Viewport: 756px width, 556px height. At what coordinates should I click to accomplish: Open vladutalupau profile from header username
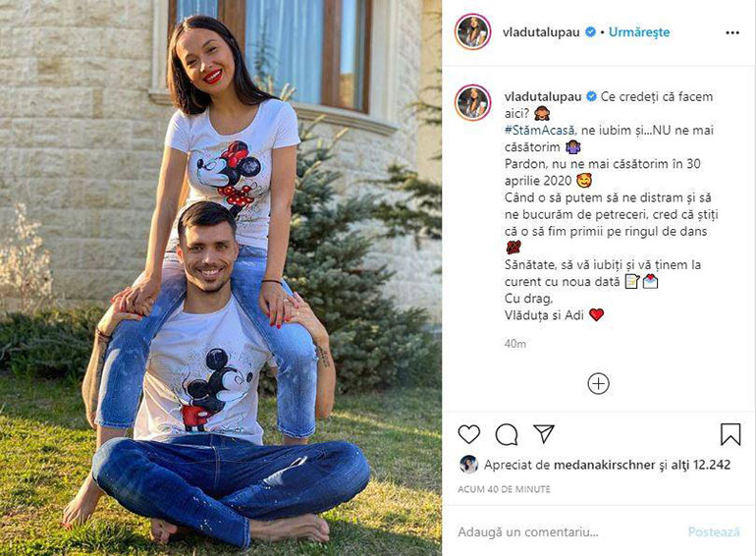pyautogui.click(x=541, y=32)
